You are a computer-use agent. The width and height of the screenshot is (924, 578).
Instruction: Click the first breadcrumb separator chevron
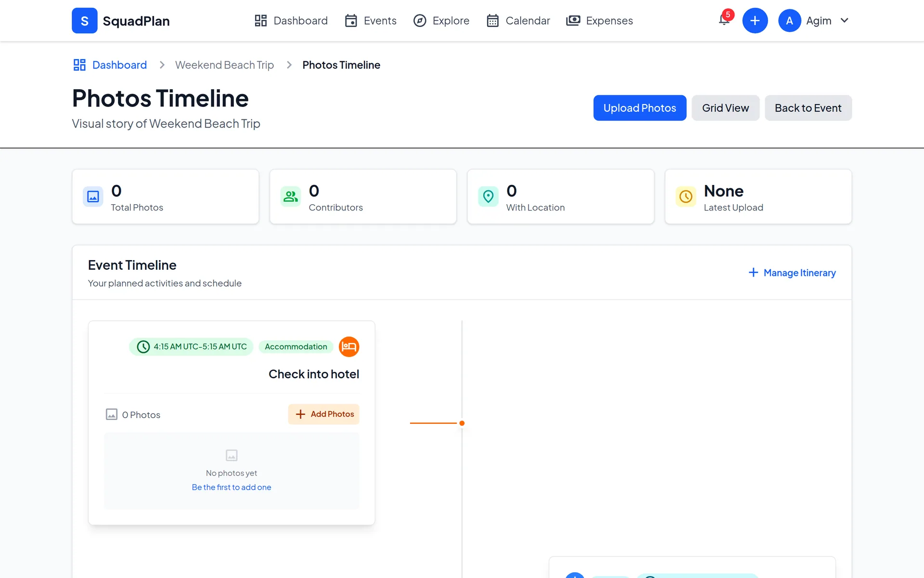pyautogui.click(x=162, y=65)
